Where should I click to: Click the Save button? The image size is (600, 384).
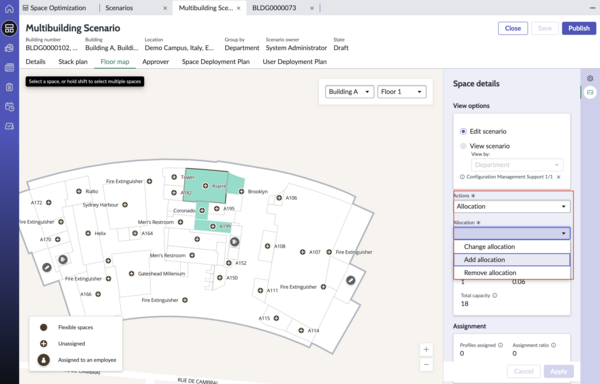click(x=545, y=28)
